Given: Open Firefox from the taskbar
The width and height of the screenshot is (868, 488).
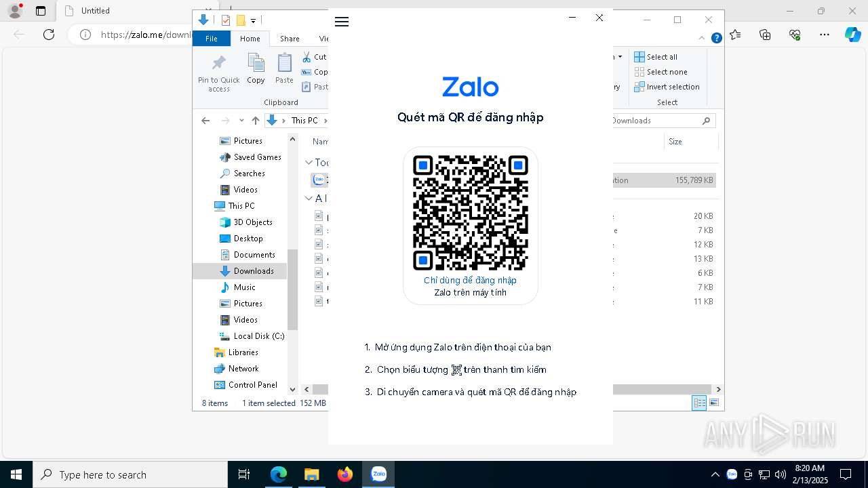Looking at the screenshot, I should pos(345,474).
